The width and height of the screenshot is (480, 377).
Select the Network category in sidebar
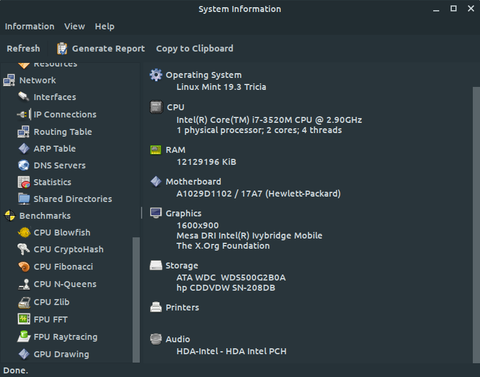pyautogui.click(x=38, y=80)
